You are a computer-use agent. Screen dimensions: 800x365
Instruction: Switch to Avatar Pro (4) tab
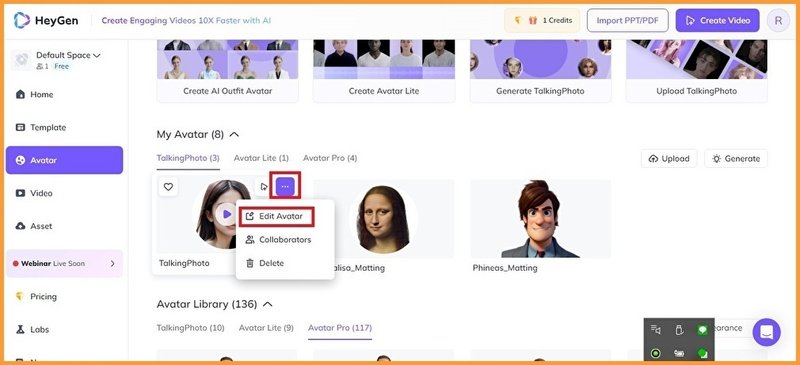point(330,158)
